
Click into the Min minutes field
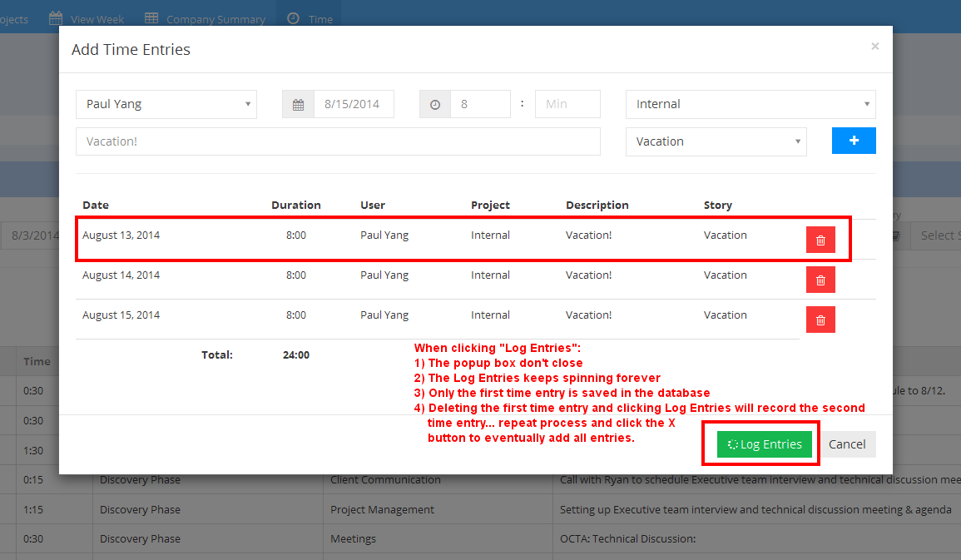click(x=567, y=105)
